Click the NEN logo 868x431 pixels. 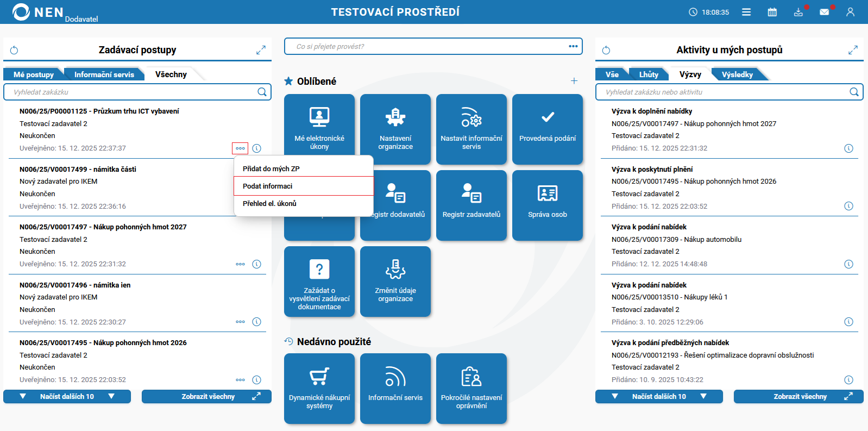point(38,12)
